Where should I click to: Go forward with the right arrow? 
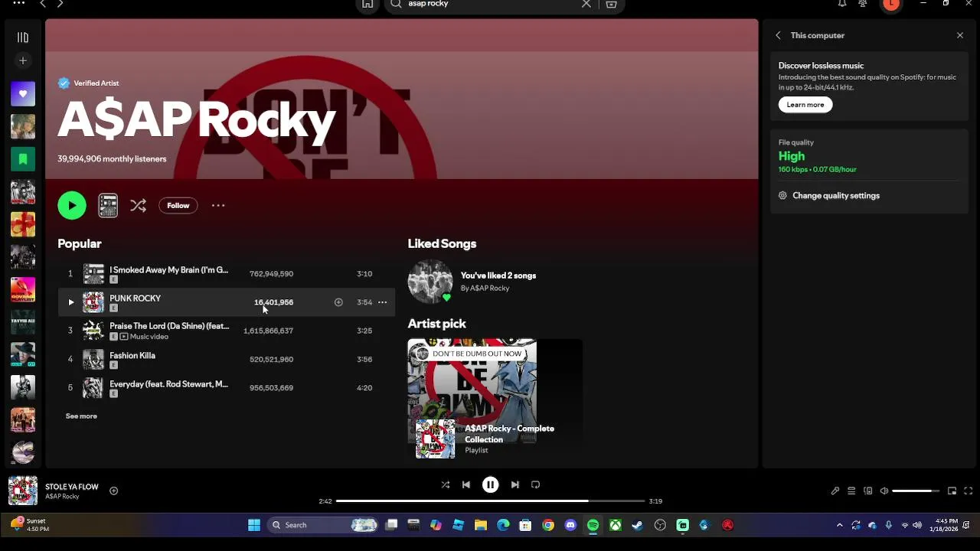click(60, 4)
